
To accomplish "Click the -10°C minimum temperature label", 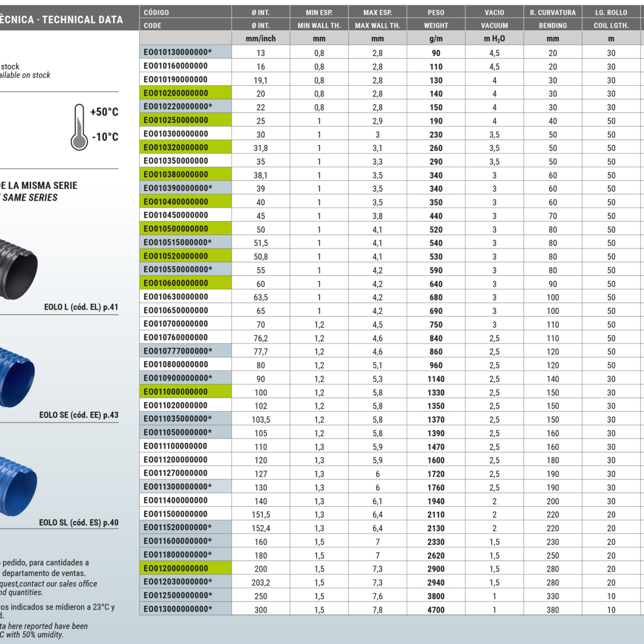I will 105,137.
